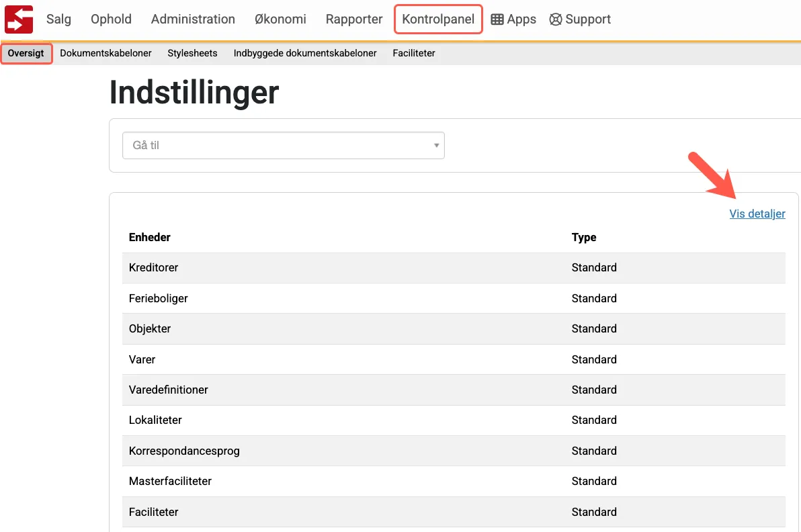Open the Salg menu

tap(58, 19)
